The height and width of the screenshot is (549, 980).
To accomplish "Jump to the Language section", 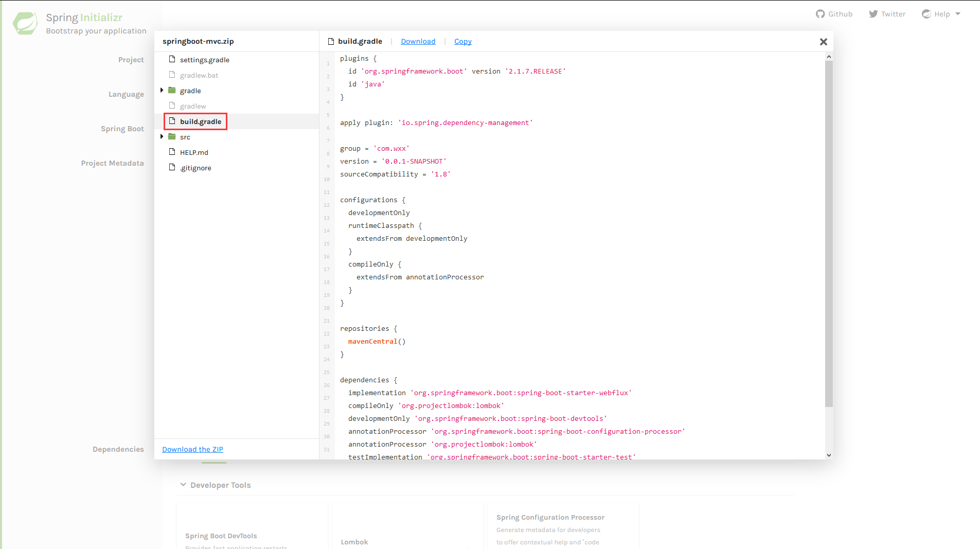I will (126, 94).
